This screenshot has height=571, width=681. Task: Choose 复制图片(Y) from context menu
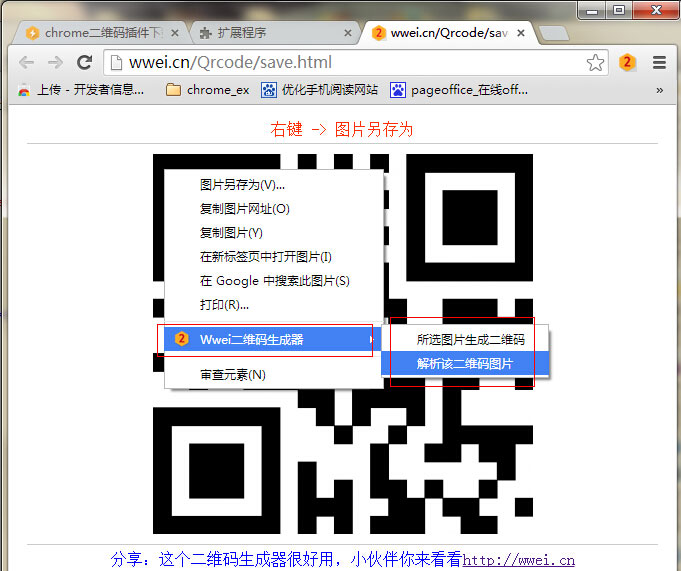tap(274, 233)
